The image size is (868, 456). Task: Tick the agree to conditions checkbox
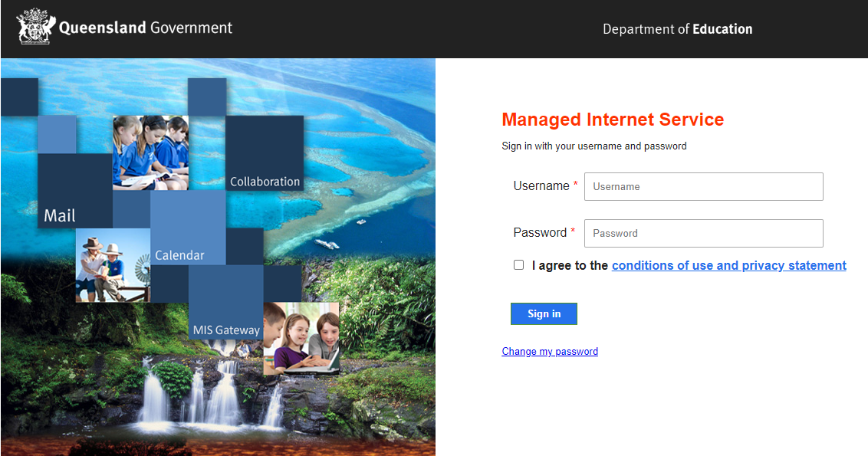point(518,265)
